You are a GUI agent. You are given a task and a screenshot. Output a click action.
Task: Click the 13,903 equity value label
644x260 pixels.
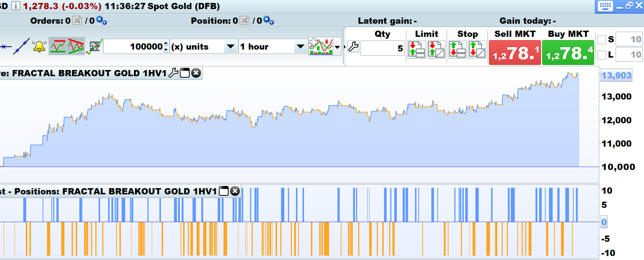(x=616, y=75)
